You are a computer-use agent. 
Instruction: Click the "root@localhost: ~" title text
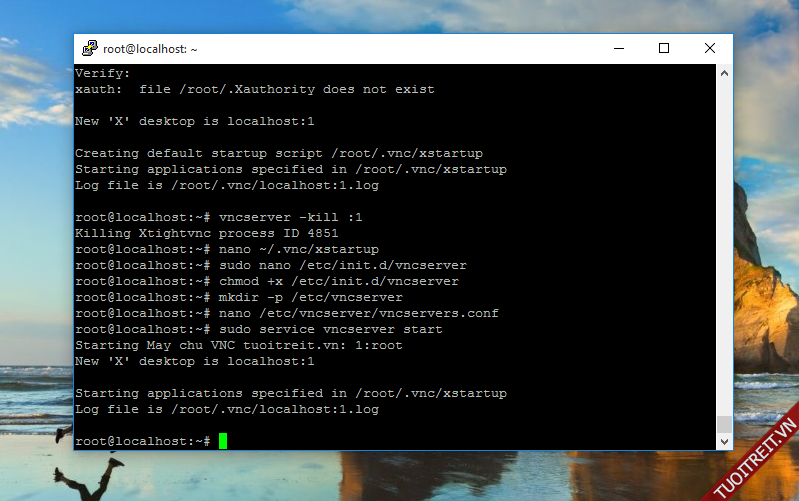pyautogui.click(x=150, y=48)
